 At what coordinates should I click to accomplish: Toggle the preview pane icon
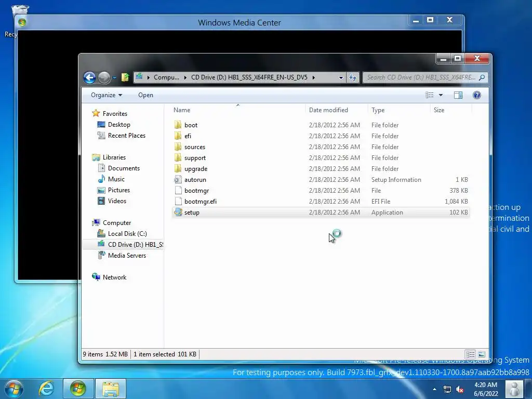pos(458,95)
